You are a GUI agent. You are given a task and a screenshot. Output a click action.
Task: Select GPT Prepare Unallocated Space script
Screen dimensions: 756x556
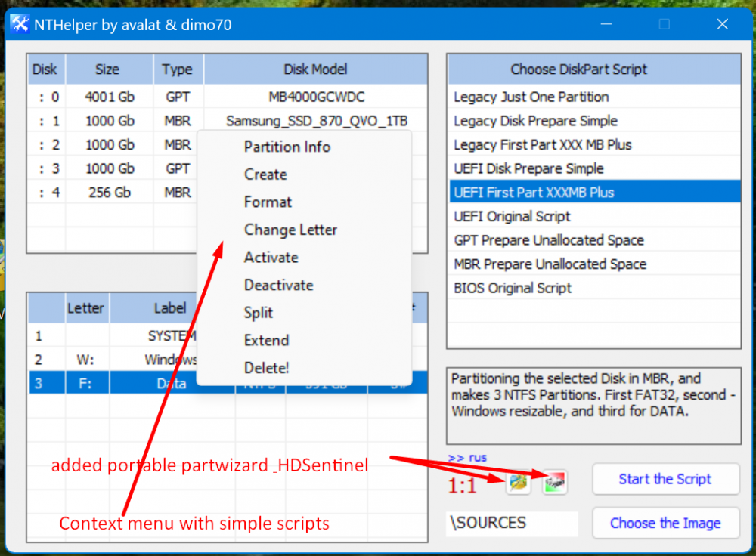click(x=548, y=240)
